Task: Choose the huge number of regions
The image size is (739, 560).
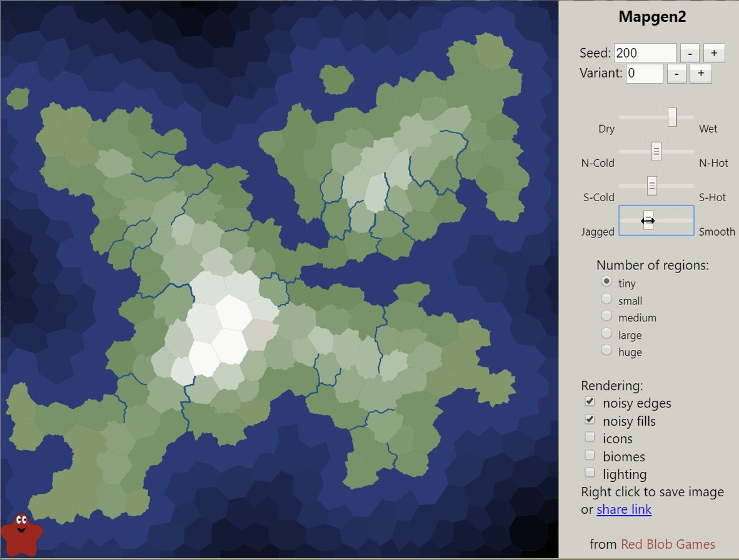Action: point(606,351)
